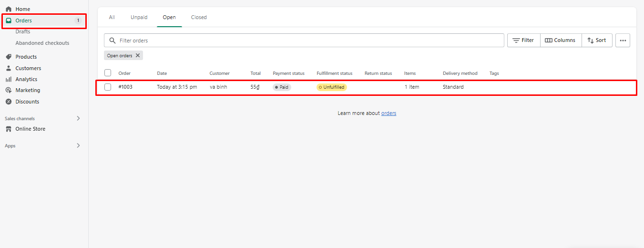
Task: Click the Total column header
Action: (x=256, y=73)
